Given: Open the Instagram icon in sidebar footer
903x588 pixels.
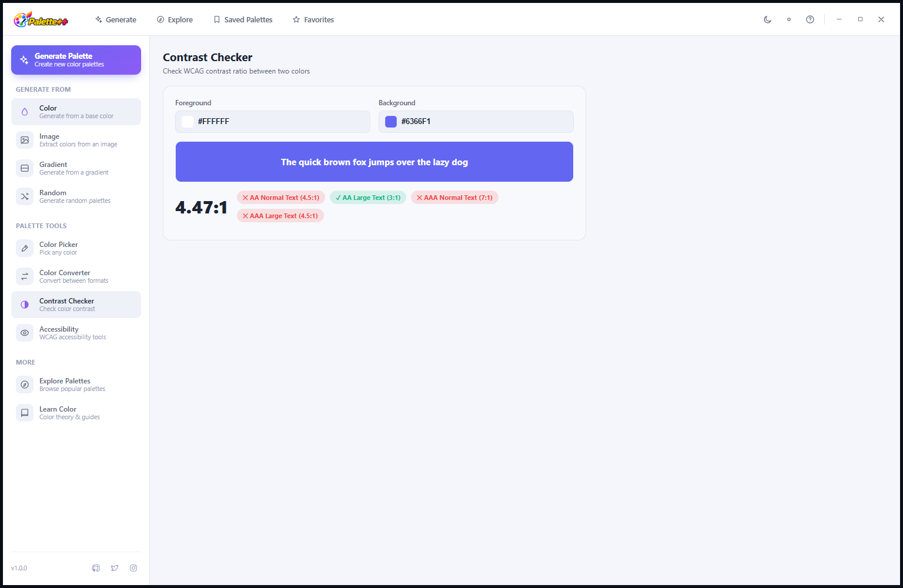Looking at the screenshot, I should click(x=133, y=568).
